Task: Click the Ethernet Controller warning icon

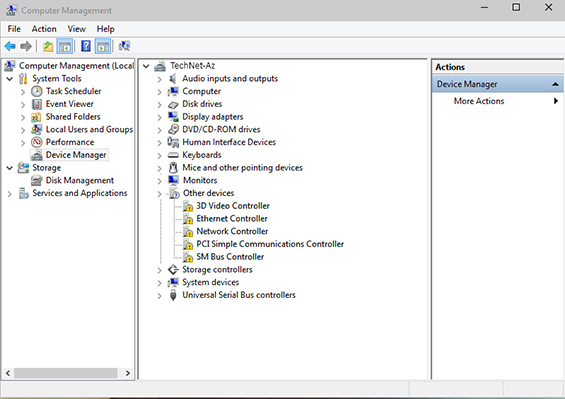Action: pyautogui.click(x=188, y=219)
